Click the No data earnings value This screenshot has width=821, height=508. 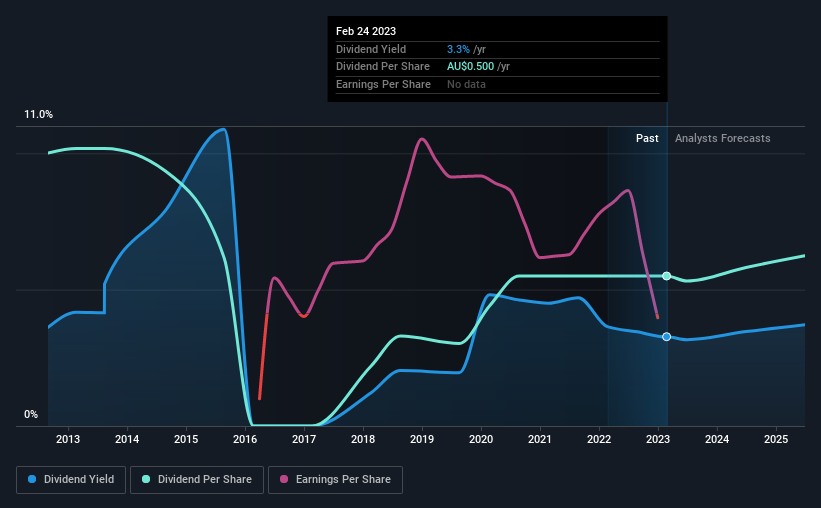pyautogui.click(x=466, y=84)
